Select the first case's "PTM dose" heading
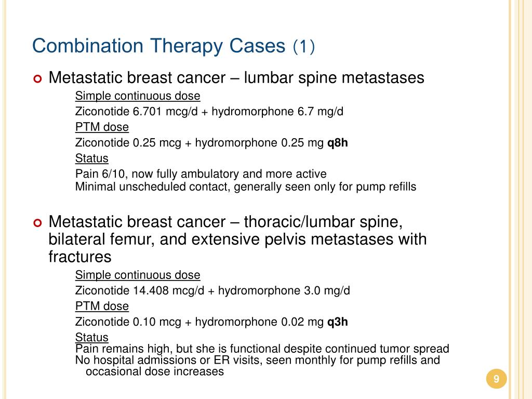 click(102, 127)
